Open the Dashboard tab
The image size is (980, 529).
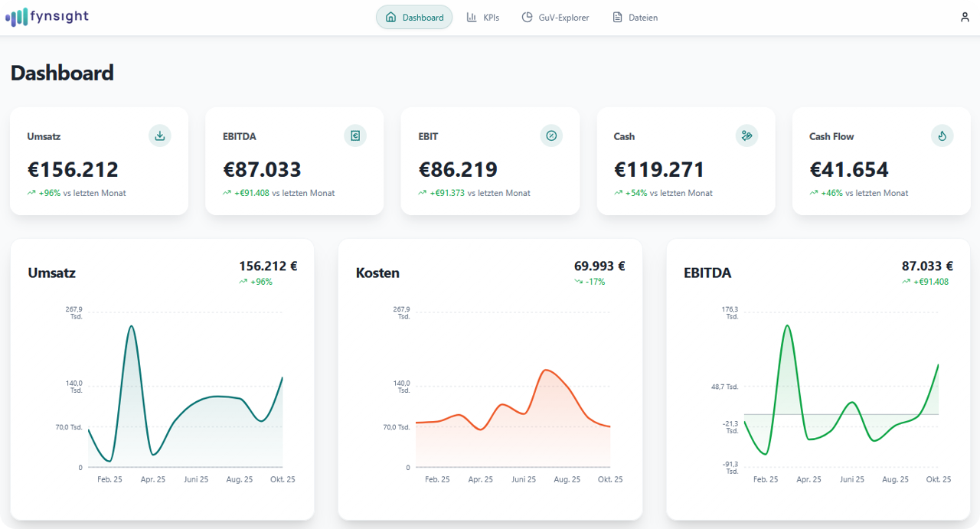pos(414,17)
